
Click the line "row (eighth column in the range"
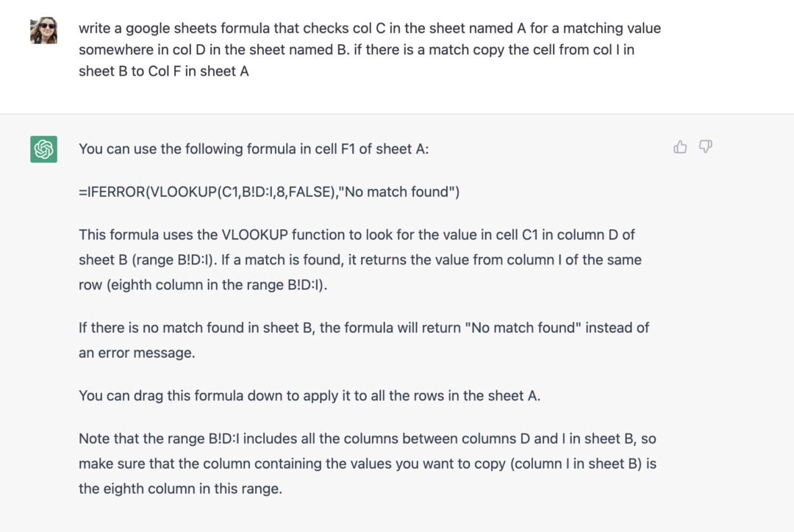pos(202,284)
